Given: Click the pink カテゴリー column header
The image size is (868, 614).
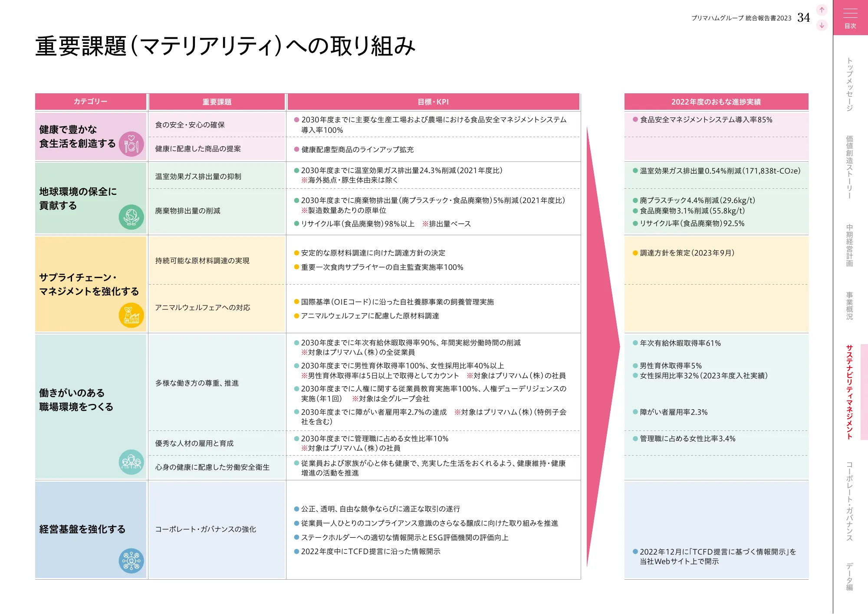Looking at the screenshot, I should click(91, 102).
